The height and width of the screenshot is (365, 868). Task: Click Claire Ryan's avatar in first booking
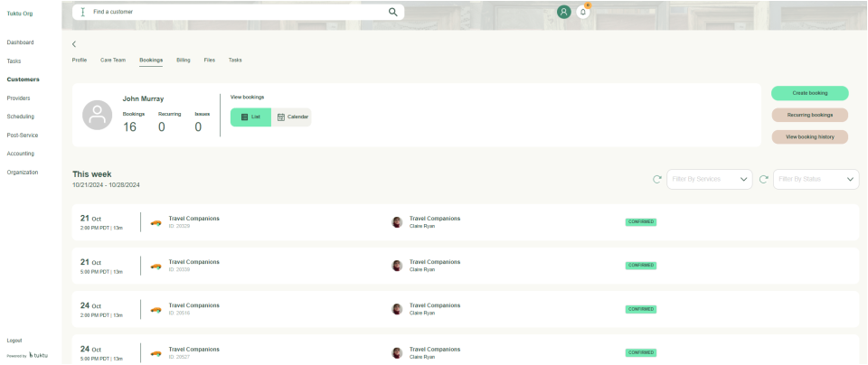397,222
